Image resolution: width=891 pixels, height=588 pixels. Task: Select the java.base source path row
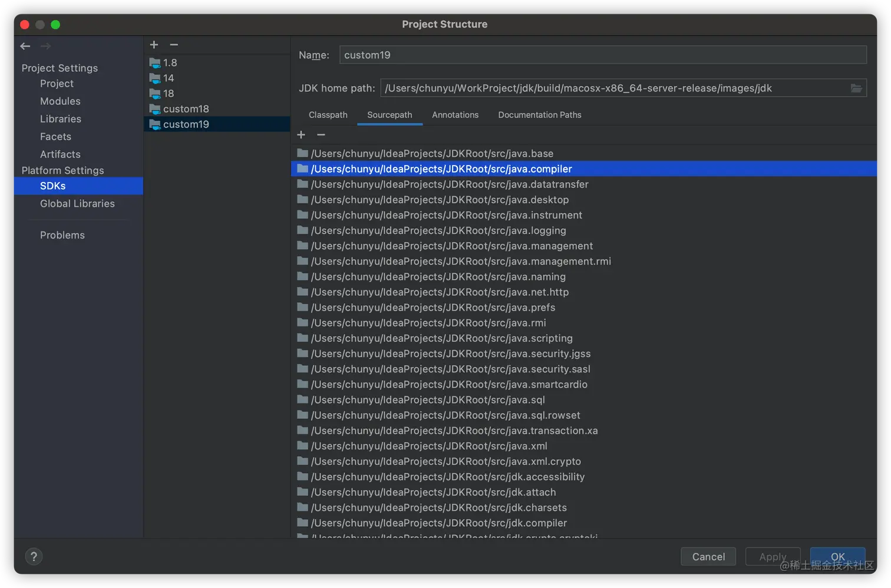(432, 154)
